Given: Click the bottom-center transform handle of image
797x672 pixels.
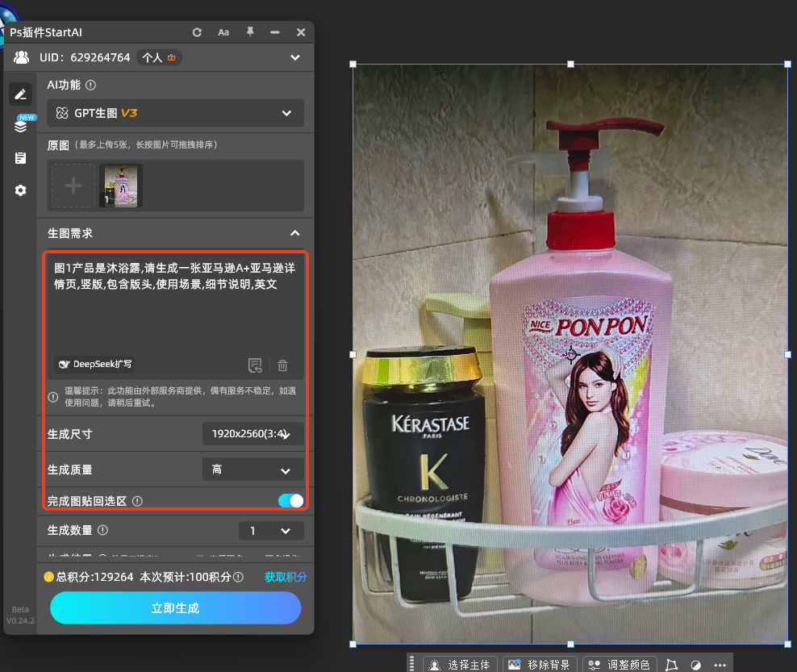Looking at the screenshot, I should (570, 644).
